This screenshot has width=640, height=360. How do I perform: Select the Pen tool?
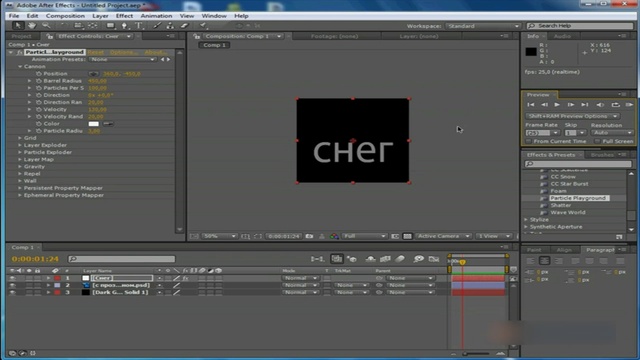point(125,26)
